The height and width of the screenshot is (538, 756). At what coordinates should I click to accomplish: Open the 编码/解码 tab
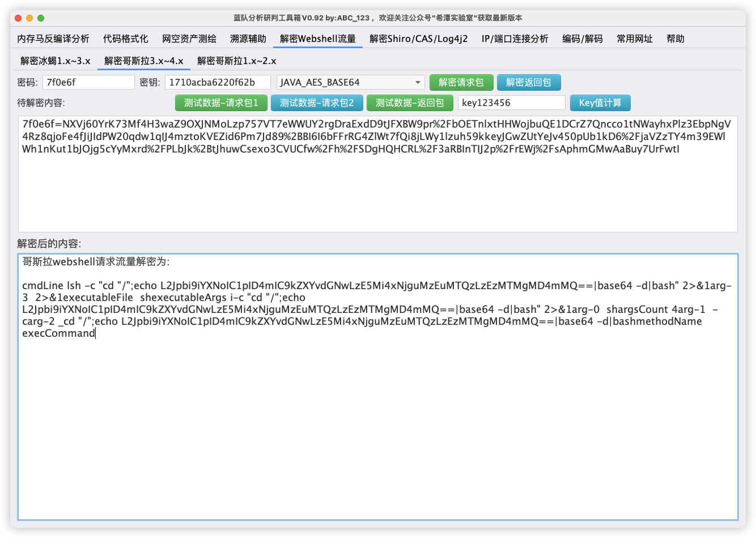coord(583,39)
